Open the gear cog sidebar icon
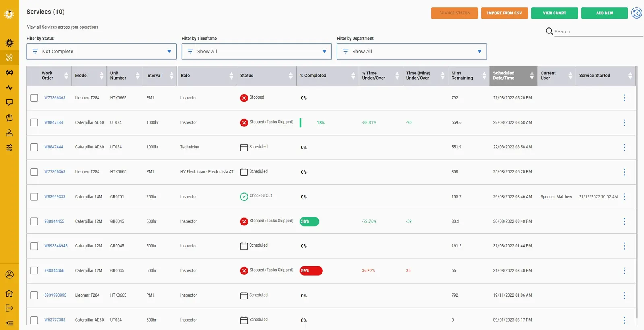This screenshot has width=644, height=330. (x=9, y=43)
